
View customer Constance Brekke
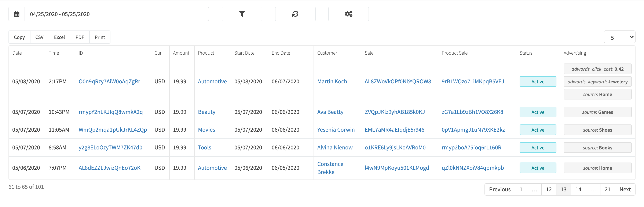pos(330,168)
